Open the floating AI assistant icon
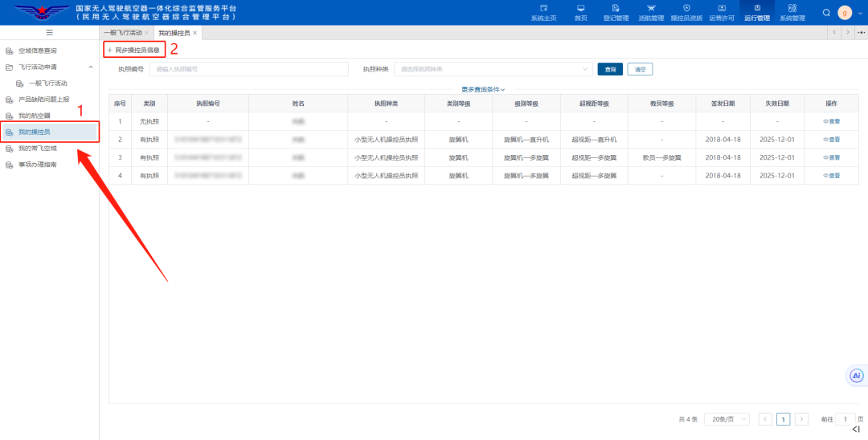The image size is (868, 440). coord(857,375)
